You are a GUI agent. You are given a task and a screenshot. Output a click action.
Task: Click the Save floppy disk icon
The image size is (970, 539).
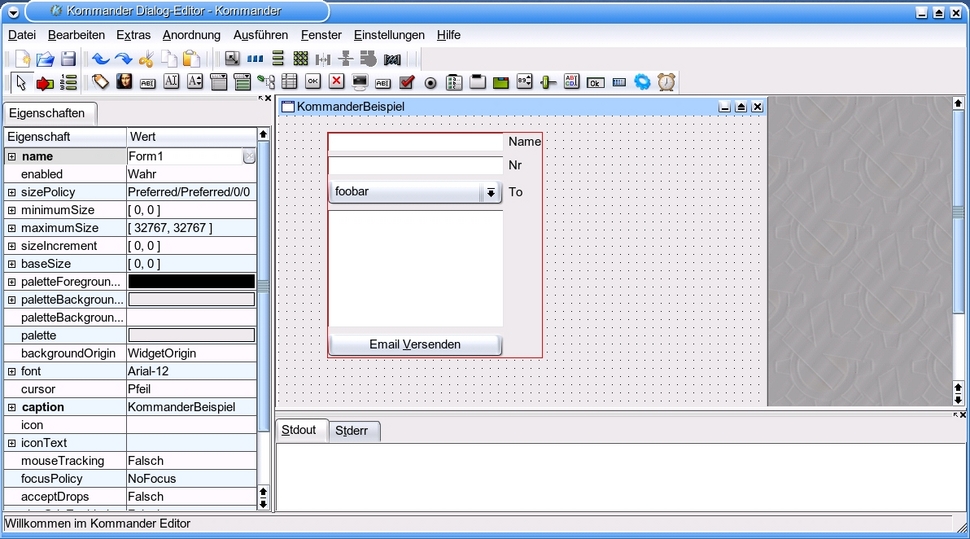point(68,59)
